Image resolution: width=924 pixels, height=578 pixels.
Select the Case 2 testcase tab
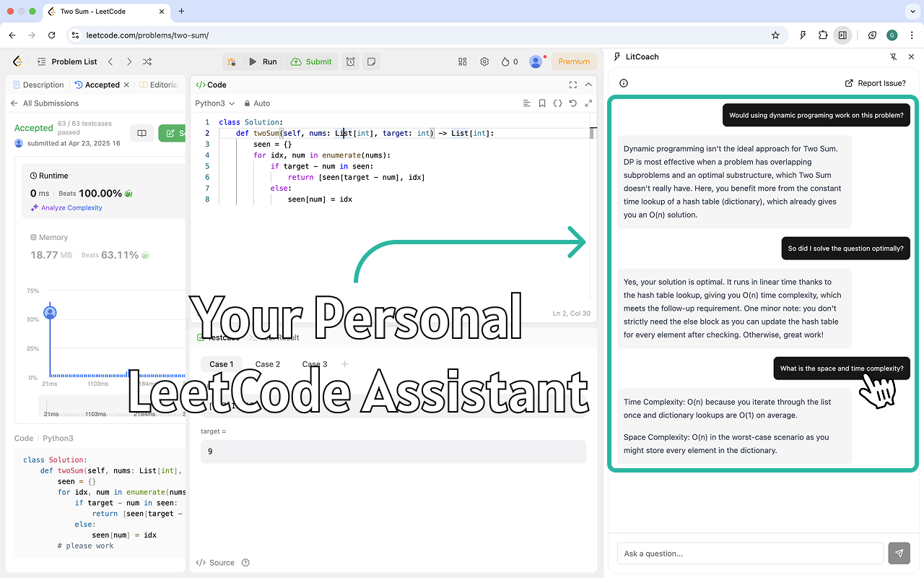tap(268, 364)
